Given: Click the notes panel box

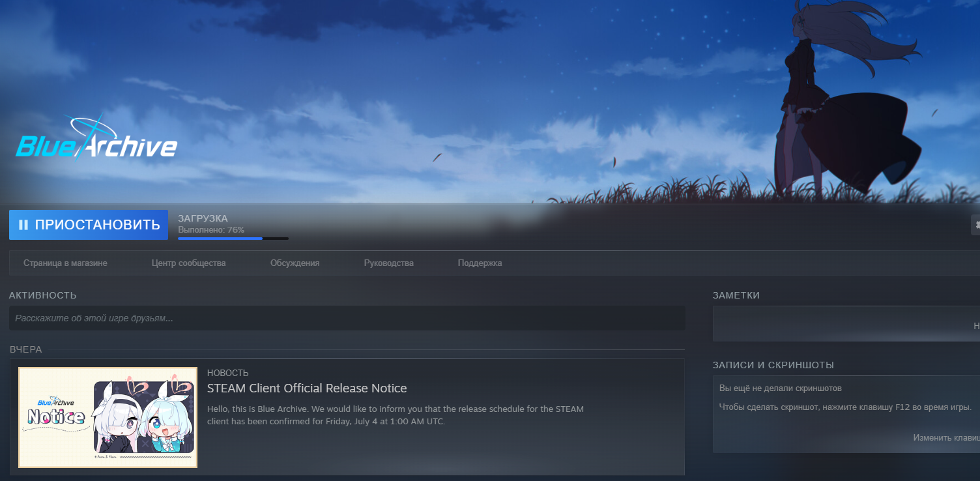Looking at the screenshot, I should pyautogui.click(x=846, y=323).
